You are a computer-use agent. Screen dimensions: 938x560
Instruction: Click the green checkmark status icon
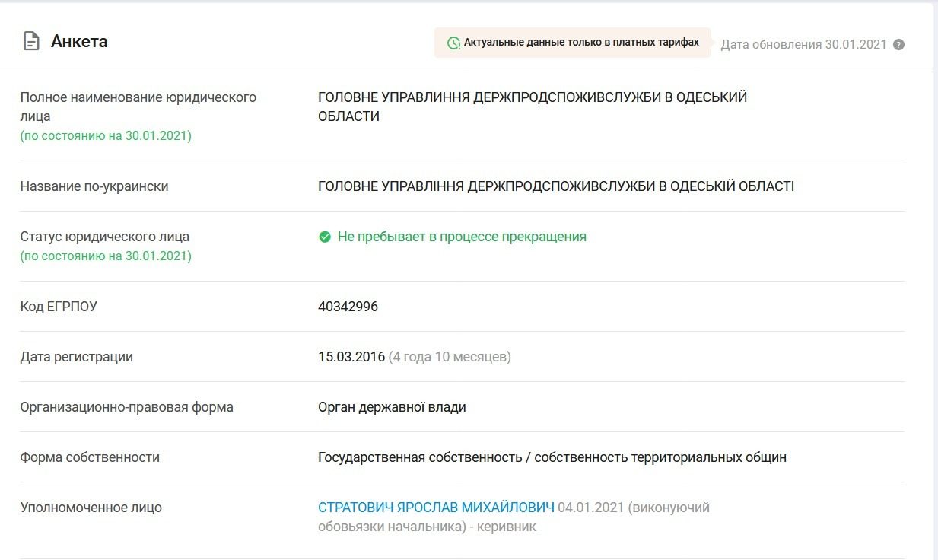(x=325, y=237)
